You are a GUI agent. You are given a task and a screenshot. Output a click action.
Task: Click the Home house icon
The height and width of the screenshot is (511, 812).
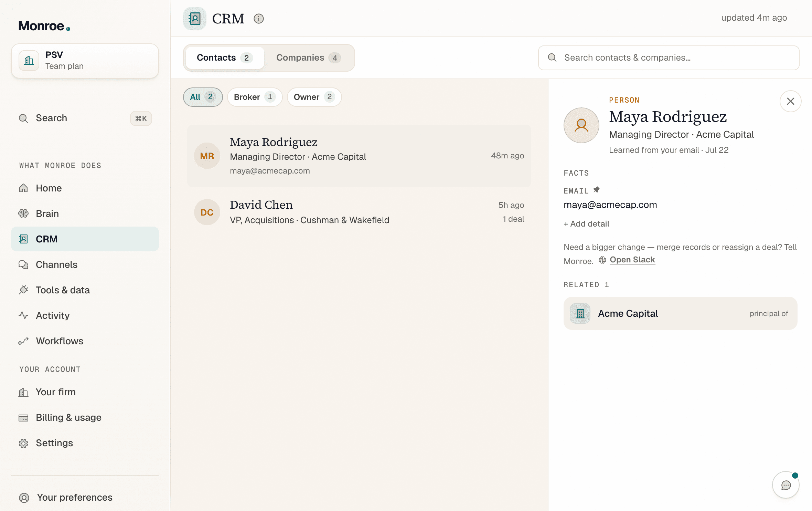[23, 188]
